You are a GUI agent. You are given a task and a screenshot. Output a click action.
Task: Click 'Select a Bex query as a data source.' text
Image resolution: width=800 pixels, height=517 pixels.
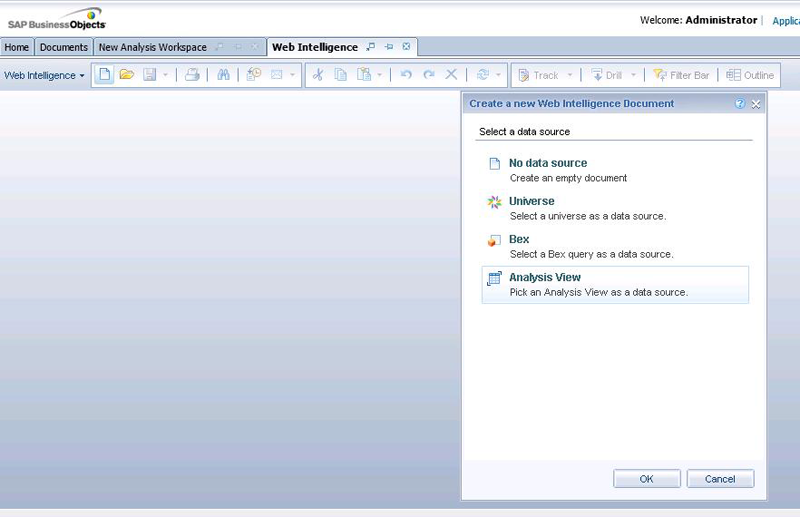pos(591,254)
